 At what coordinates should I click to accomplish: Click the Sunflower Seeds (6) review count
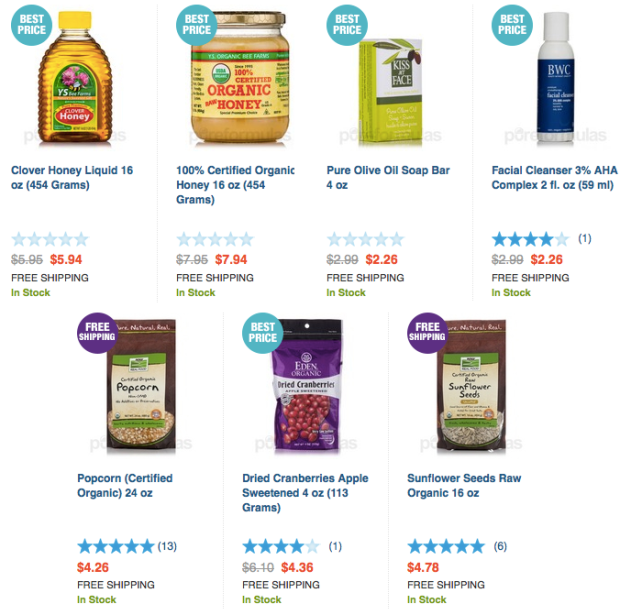[500, 546]
